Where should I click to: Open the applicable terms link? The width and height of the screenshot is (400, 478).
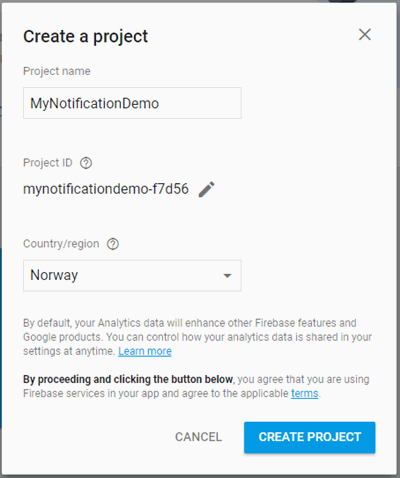pos(305,393)
